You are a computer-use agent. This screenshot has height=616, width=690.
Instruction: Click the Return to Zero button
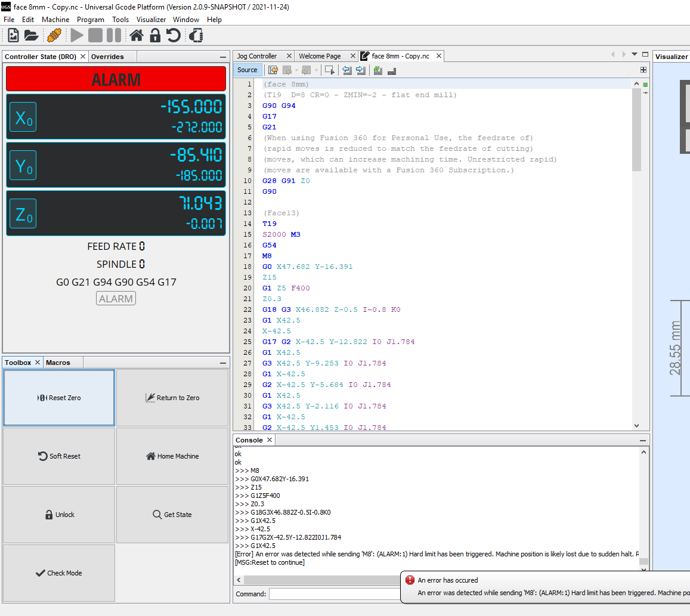(x=172, y=398)
